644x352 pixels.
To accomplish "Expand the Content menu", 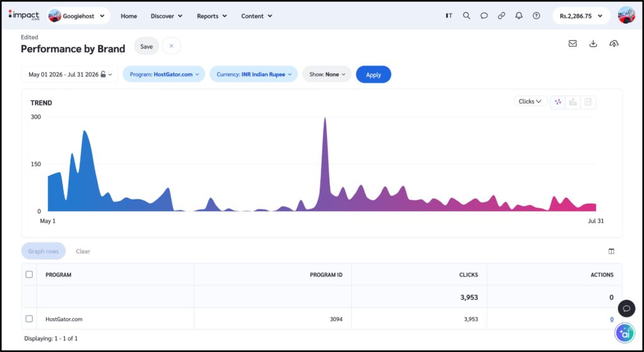I will pos(257,16).
